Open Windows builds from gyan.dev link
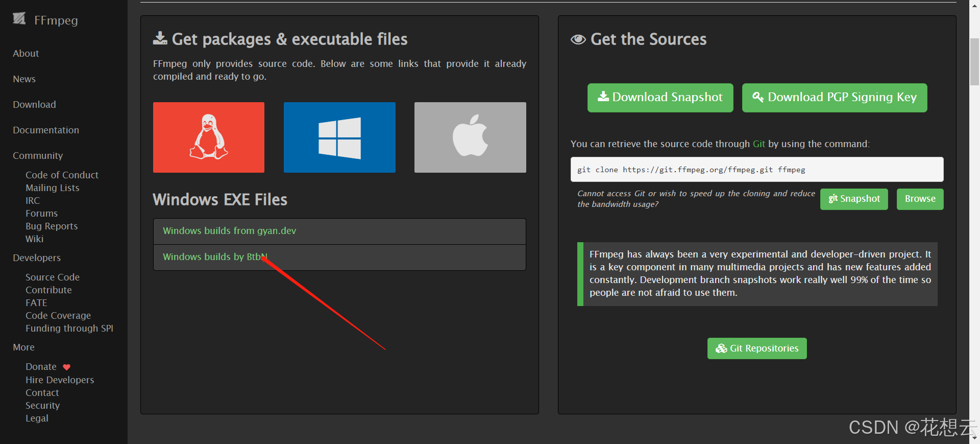The width and height of the screenshot is (980, 444). pyautogui.click(x=229, y=231)
